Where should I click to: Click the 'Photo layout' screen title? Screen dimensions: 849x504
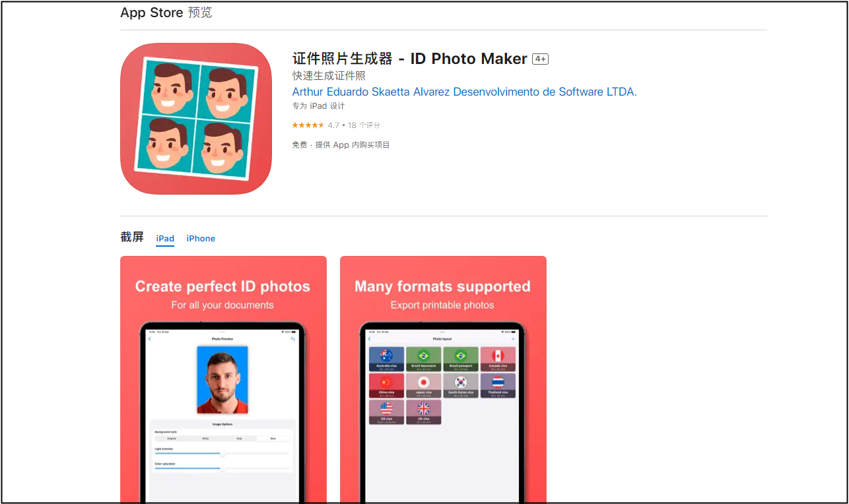pyautogui.click(x=442, y=339)
